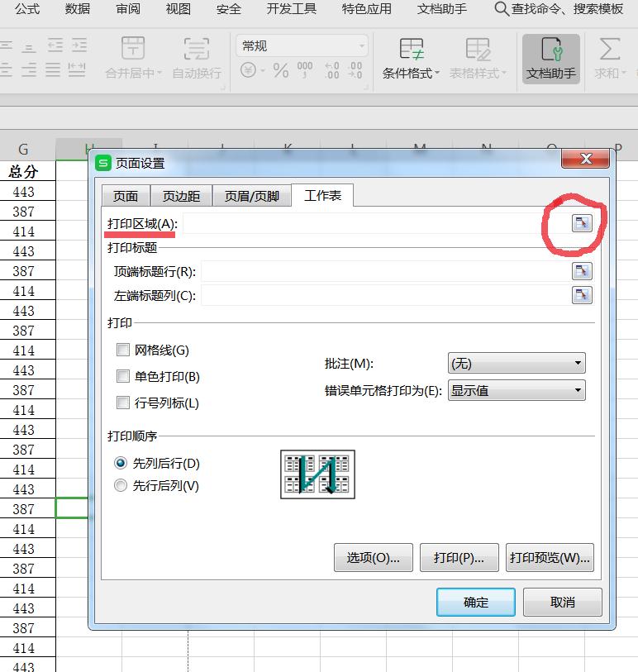
Task: Click the 顶端标题行(R) input field
Action: click(x=386, y=271)
